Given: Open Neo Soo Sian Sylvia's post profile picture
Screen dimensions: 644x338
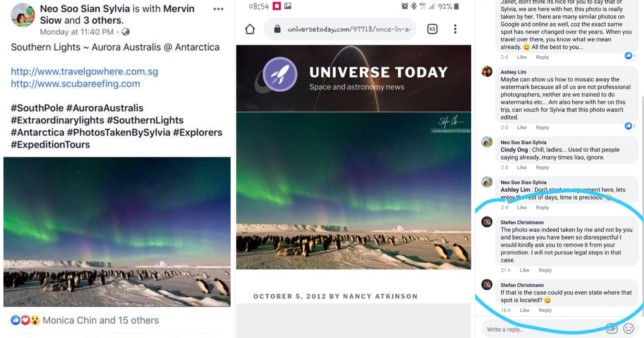Looking at the screenshot, I should (23, 15).
